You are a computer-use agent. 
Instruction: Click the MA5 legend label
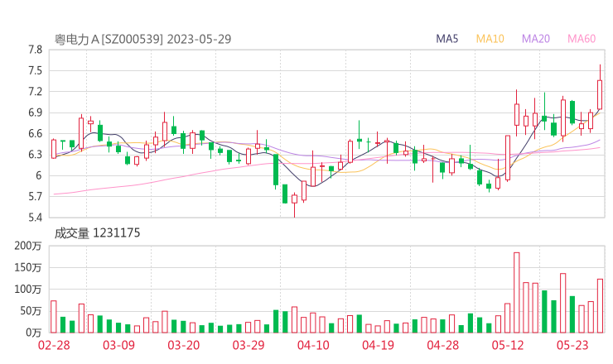(446, 39)
